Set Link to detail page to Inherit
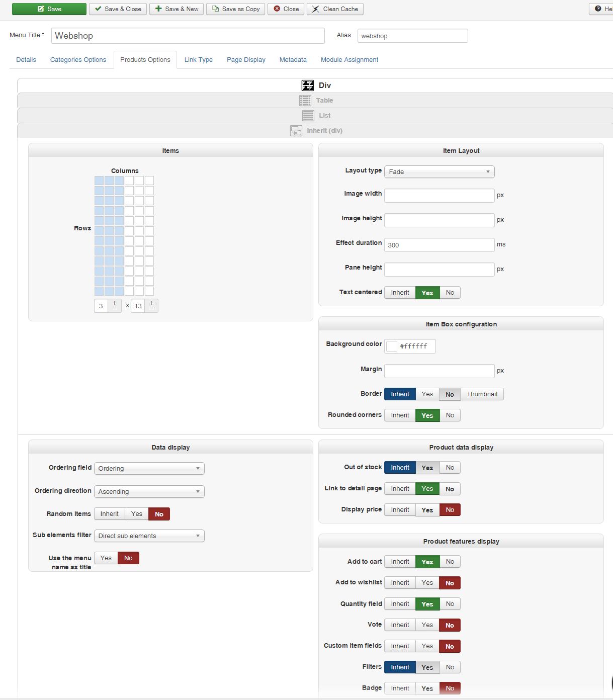The height and width of the screenshot is (700, 613). tap(400, 489)
